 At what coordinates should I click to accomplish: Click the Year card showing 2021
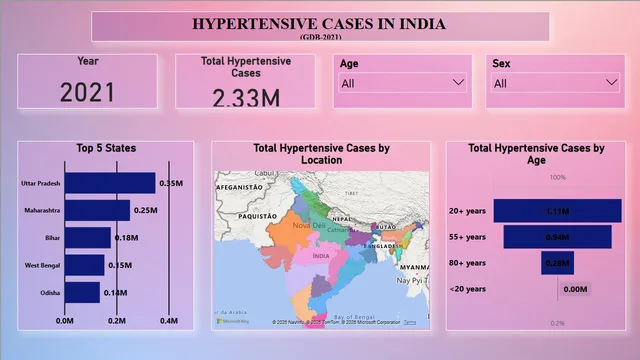click(87, 81)
